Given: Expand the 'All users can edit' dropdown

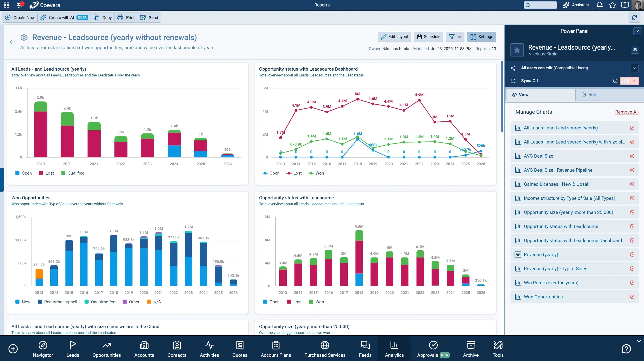Looking at the screenshot, I should pos(634,68).
